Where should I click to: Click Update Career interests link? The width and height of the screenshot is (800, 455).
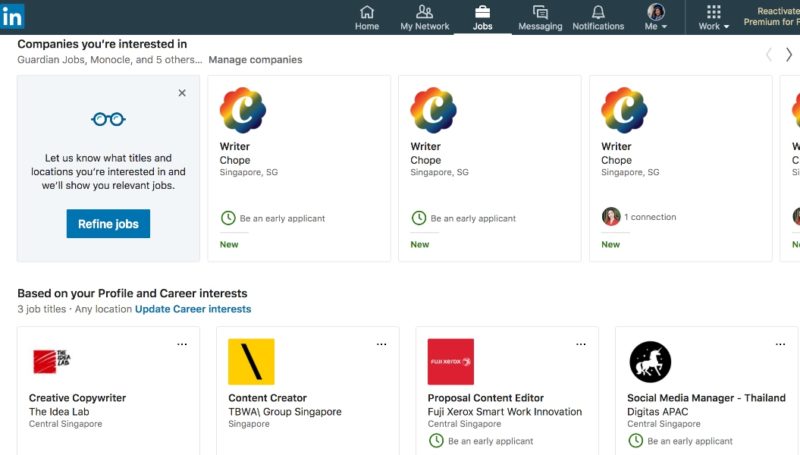coord(193,309)
